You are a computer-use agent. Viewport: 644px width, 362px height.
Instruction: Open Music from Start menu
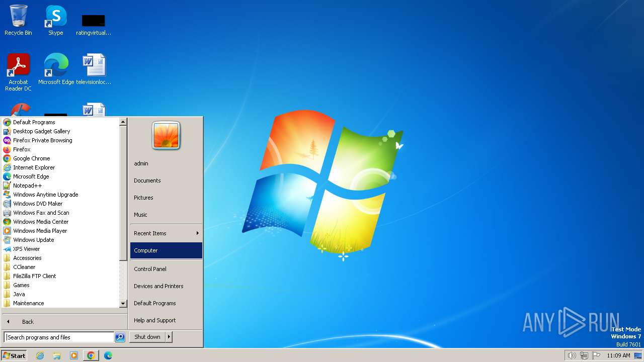click(166, 215)
